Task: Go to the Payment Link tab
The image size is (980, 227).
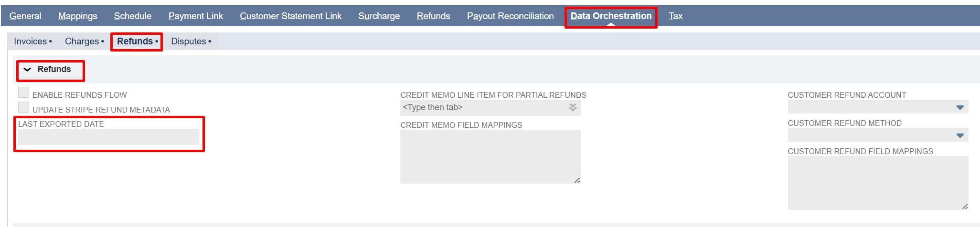Action: [x=196, y=16]
